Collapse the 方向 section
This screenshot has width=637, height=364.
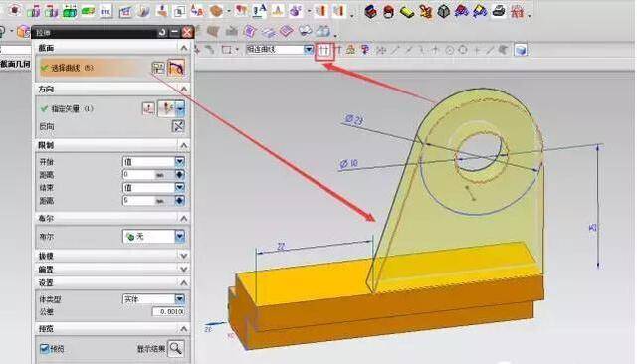click(183, 89)
